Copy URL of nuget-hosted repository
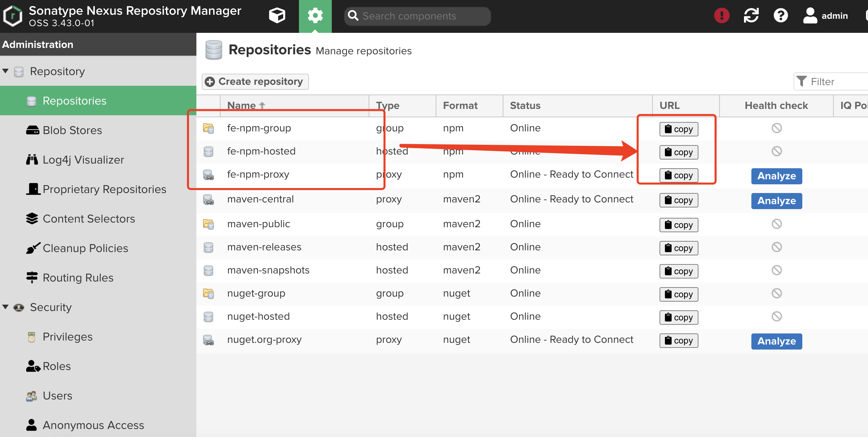The image size is (868, 437). (x=679, y=317)
